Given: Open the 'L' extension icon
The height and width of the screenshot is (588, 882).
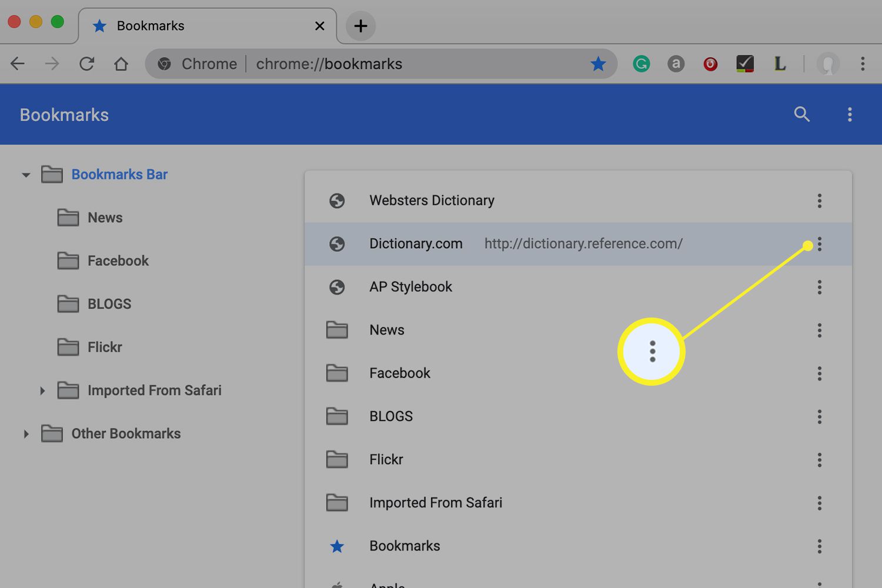Looking at the screenshot, I should 780,64.
